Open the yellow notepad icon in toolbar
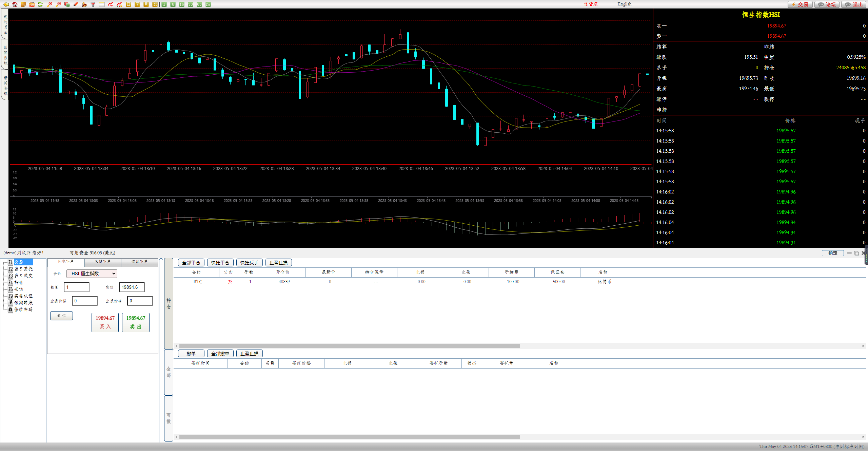This screenshot has width=868, height=451. coord(23,4)
